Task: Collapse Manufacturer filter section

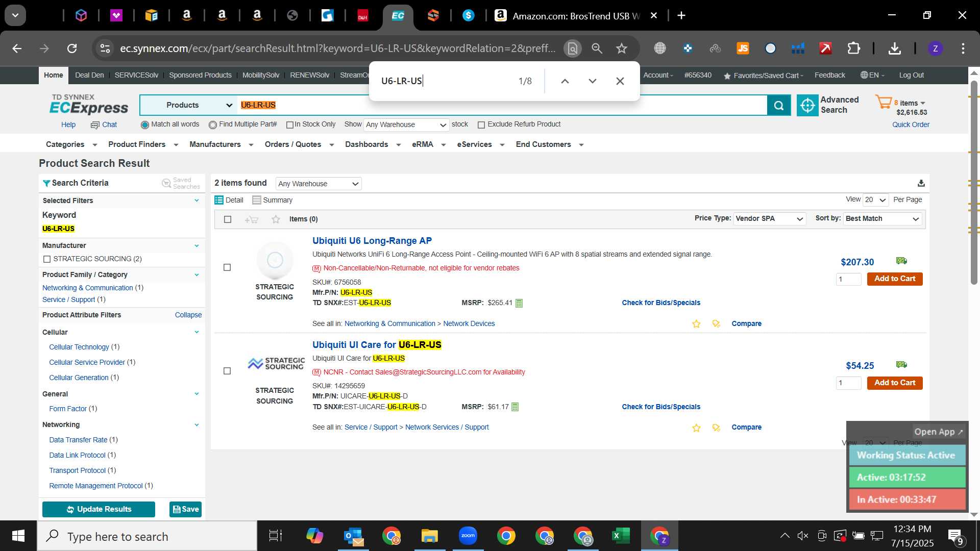Action: click(x=197, y=245)
